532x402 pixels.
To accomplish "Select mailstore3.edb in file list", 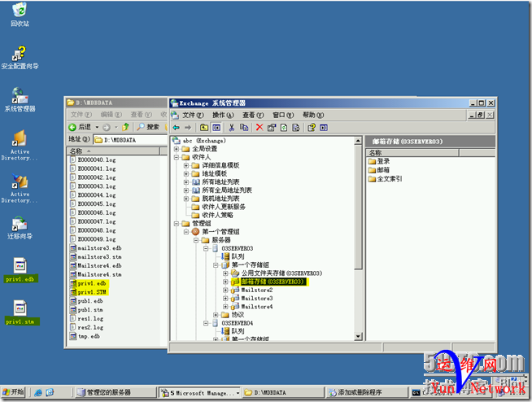I will (96, 248).
